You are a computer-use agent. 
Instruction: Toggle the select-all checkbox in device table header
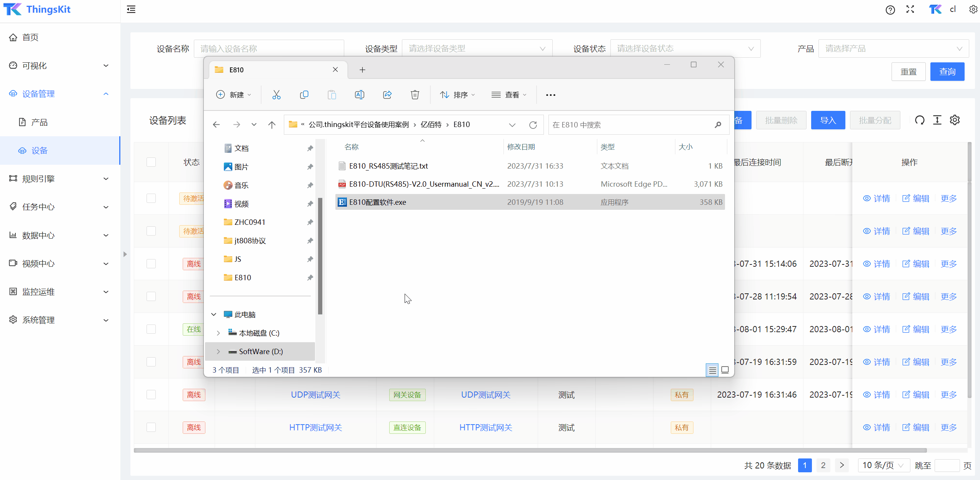pos(151,162)
